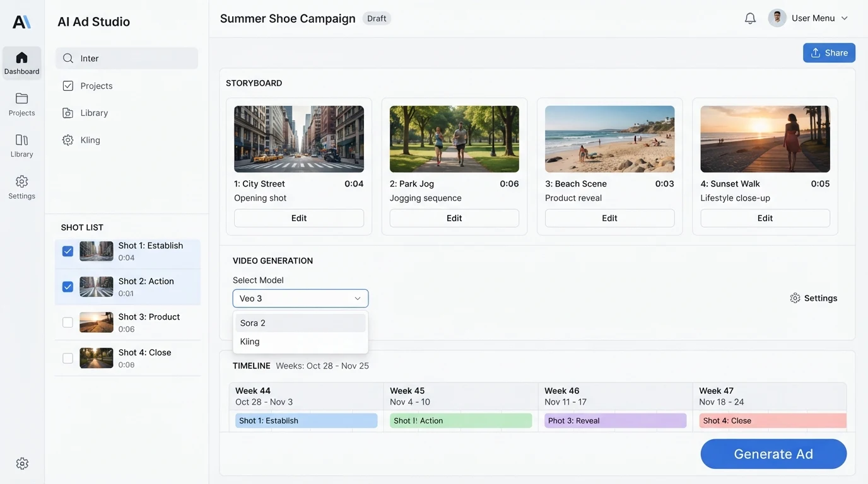This screenshot has height=484, width=868.
Task: Click the user avatar picture
Action: pyautogui.click(x=777, y=18)
